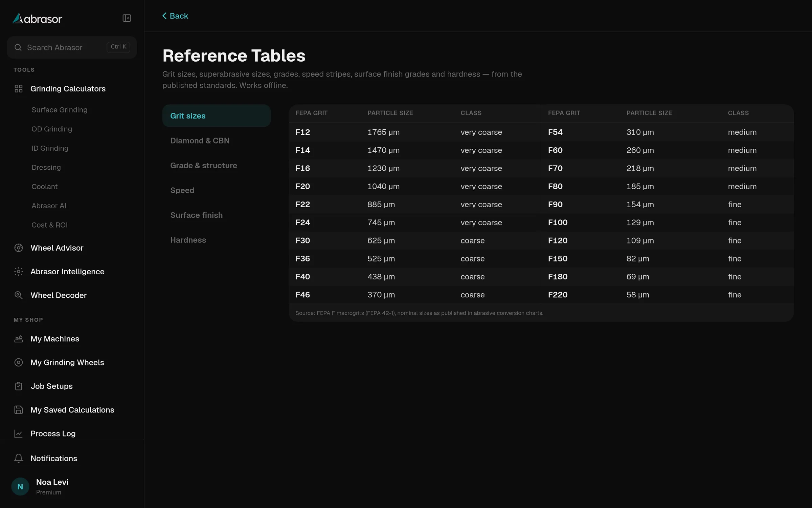The image size is (812, 508).
Task: Click the Abrasor Intelligence sun icon
Action: [19, 272]
